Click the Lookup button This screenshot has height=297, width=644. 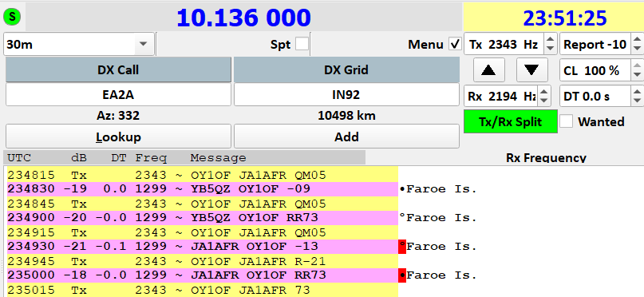point(118,137)
